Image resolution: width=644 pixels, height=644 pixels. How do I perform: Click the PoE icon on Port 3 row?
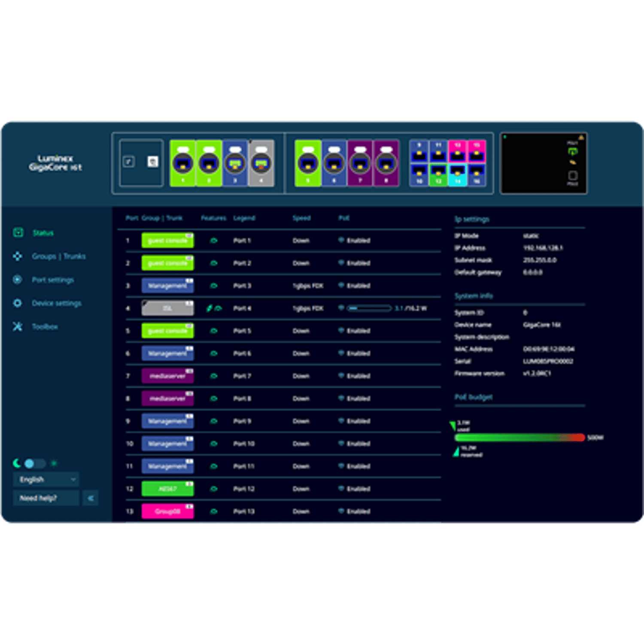pos(341,285)
